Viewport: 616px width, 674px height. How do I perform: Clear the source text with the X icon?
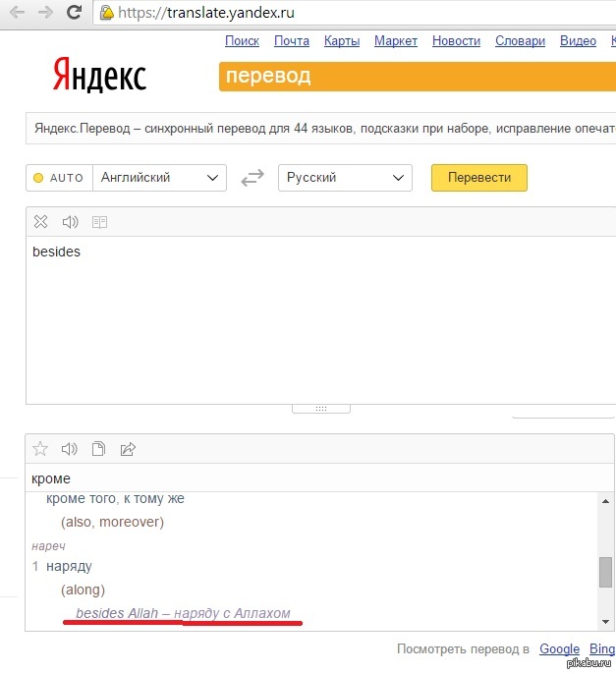pyautogui.click(x=40, y=222)
